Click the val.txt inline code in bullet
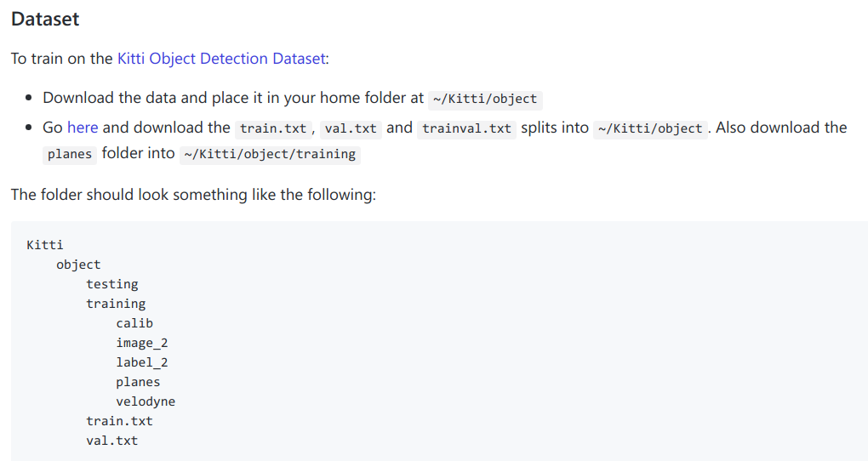 [x=351, y=129]
